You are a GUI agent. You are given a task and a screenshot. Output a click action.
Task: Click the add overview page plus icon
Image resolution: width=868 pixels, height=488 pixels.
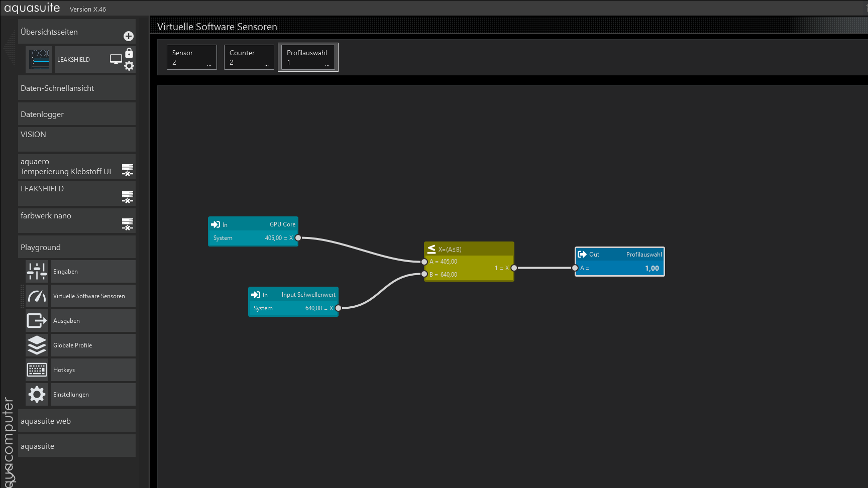pyautogui.click(x=129, y=36)
